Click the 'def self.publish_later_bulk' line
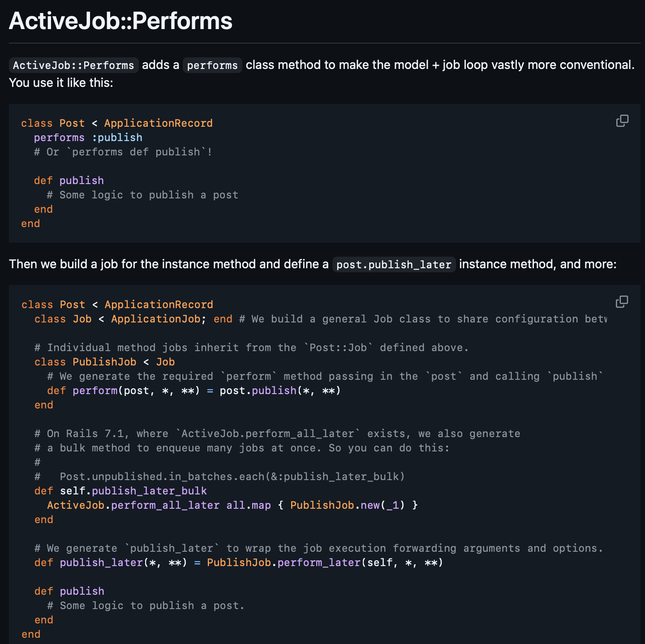 click(x=120, y=491)
